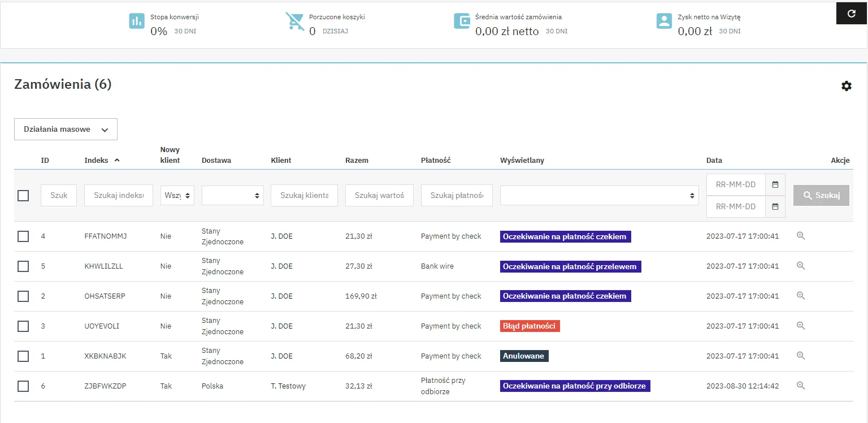View order FFATNOMMJ with magnifier icon
Image resolution: width=868 pixels, height=423 pixels.
point(800,236)
